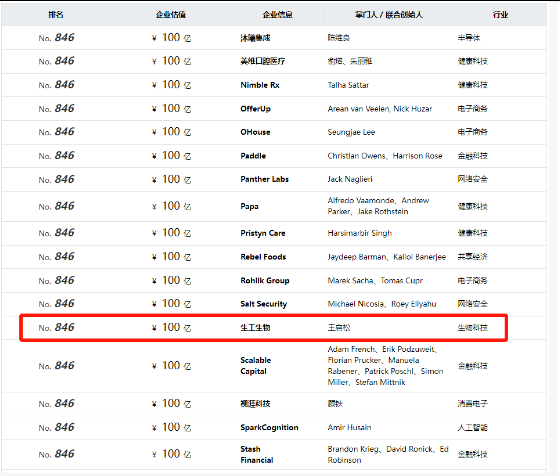Select company name SparkCognition
Viewport: 560px width, 476px height.
tap(269, 427)
